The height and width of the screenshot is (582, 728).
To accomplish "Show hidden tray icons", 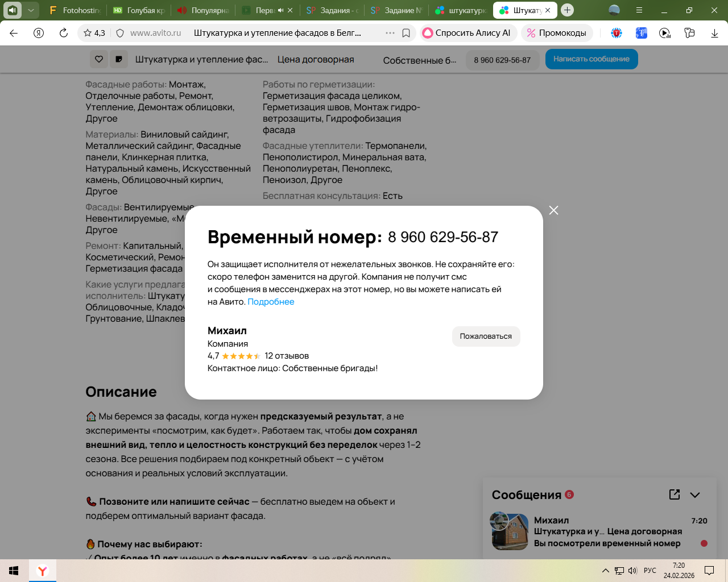I will coord(606,571).
